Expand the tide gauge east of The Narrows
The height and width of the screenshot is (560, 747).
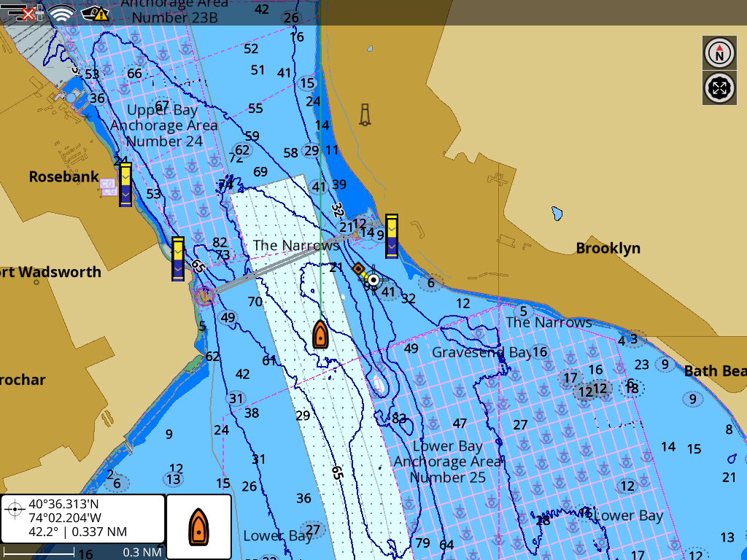tap(390, 234)
